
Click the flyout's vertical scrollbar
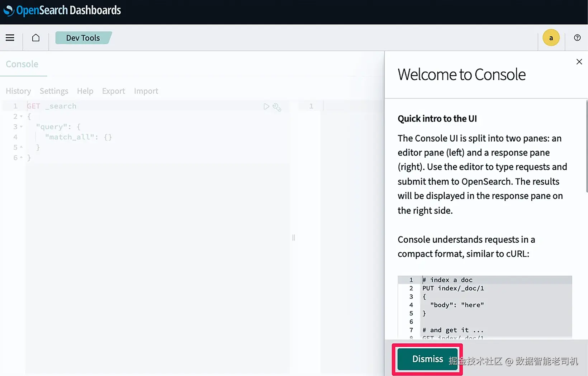coord(587,146)
